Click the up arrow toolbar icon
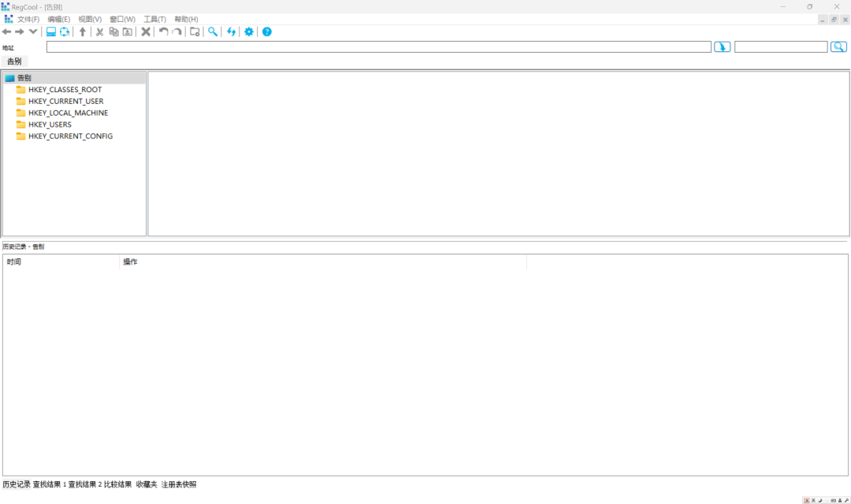Viewport: 851px width, 504px height. [x=83, y=32]
